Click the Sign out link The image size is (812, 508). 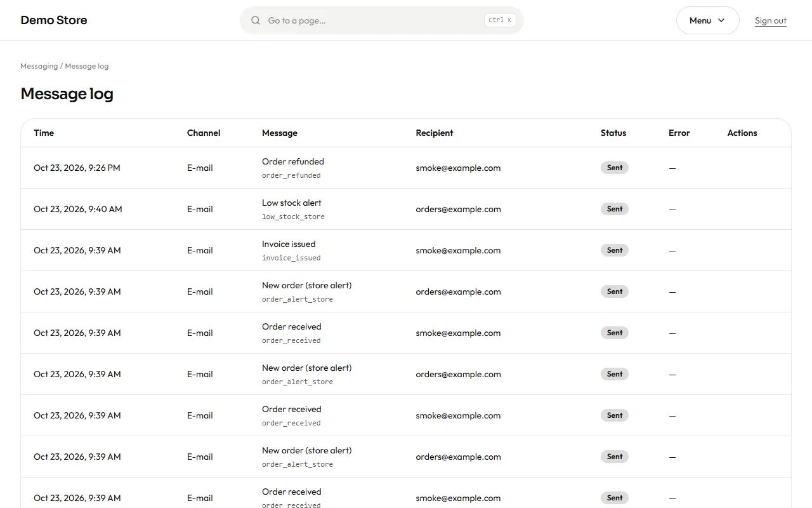771,20
